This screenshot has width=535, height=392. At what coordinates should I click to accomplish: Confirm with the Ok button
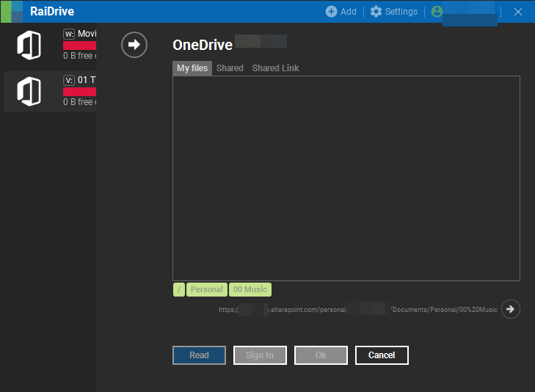click(x=321, y=355)
